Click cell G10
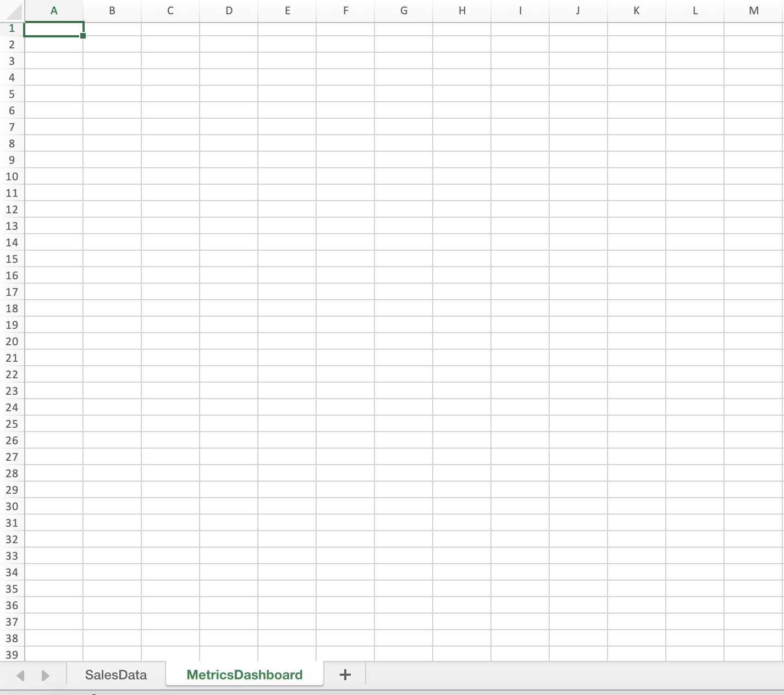 click(x=404, y=176)
